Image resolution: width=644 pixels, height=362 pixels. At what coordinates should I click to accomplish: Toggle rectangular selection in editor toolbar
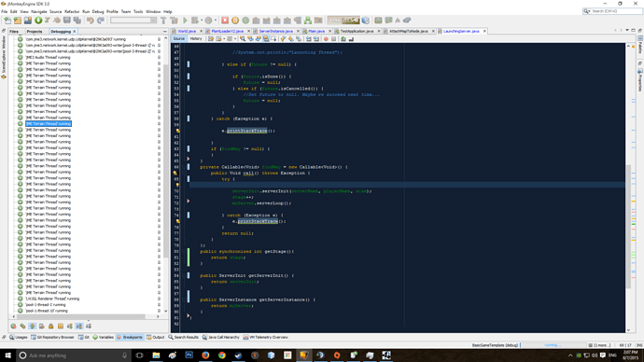pos(273,38)
